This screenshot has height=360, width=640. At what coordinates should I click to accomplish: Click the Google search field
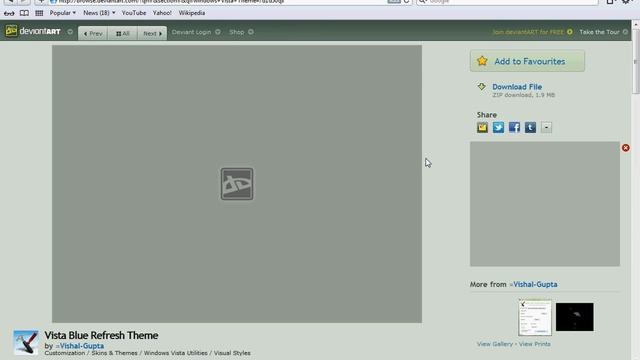pos(506,2)
